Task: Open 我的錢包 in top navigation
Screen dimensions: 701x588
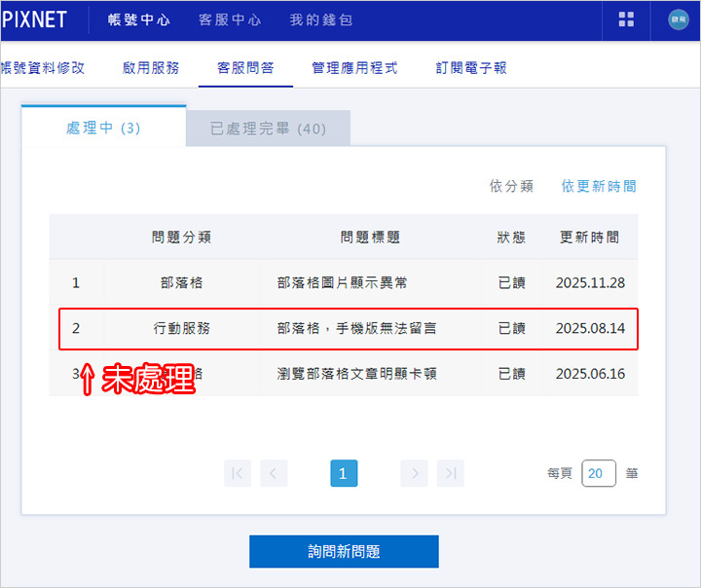Action: (x=321, y=19)
